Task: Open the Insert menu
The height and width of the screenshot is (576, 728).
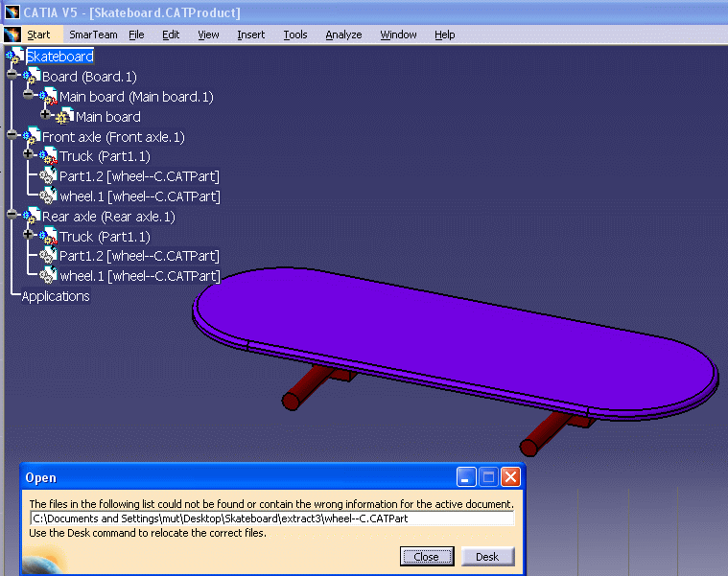Action: pos(250,35)
